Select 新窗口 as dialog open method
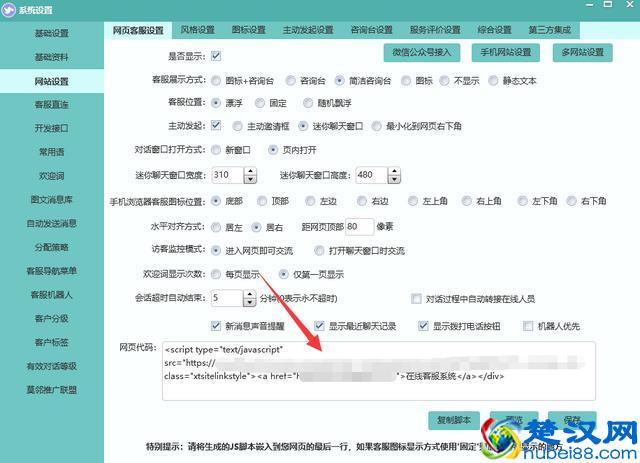 [217, 150]
